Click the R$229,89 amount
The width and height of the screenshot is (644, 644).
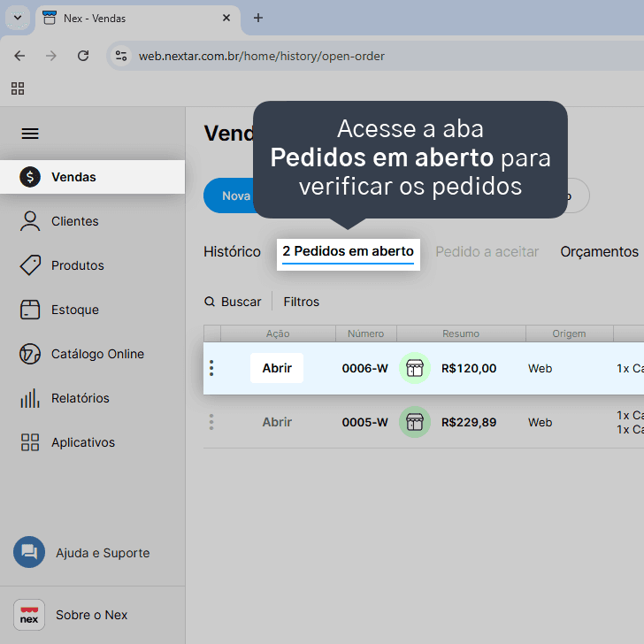click(x=469, y=422)
